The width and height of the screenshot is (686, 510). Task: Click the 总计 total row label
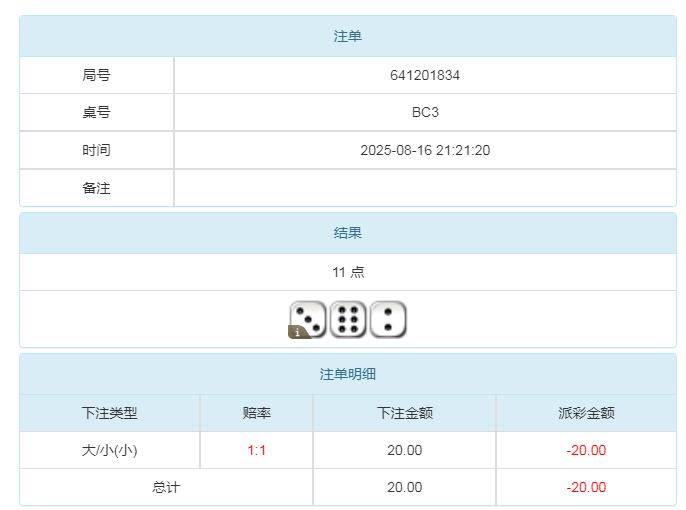pyautogui.click(x=166, y=487)
